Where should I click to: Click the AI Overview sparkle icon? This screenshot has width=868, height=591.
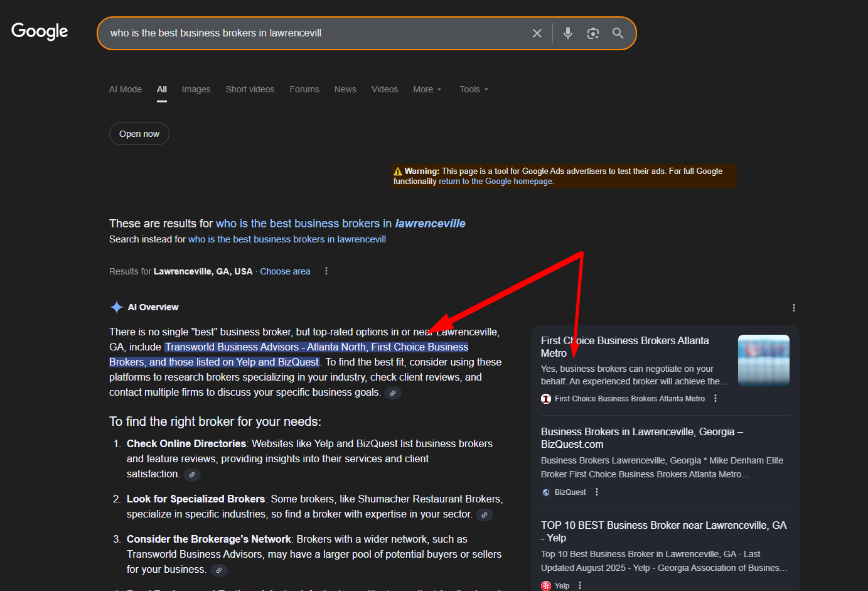[116, 307]
